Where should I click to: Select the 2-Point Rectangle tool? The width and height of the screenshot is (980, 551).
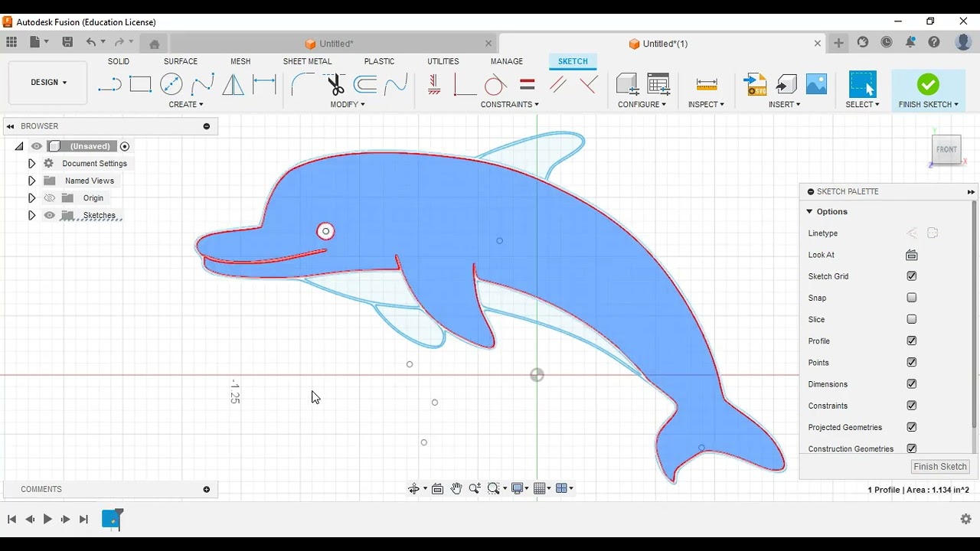tap(140, 84)
